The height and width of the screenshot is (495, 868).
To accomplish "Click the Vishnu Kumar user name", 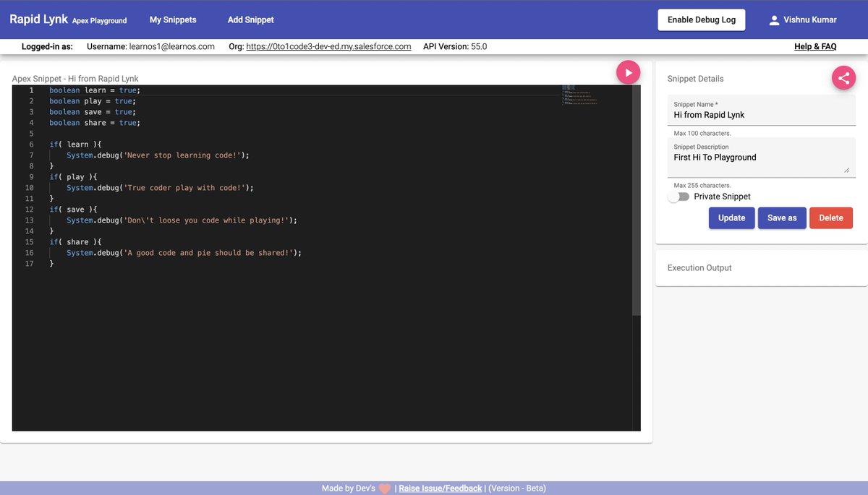I will tap(810, 20).
